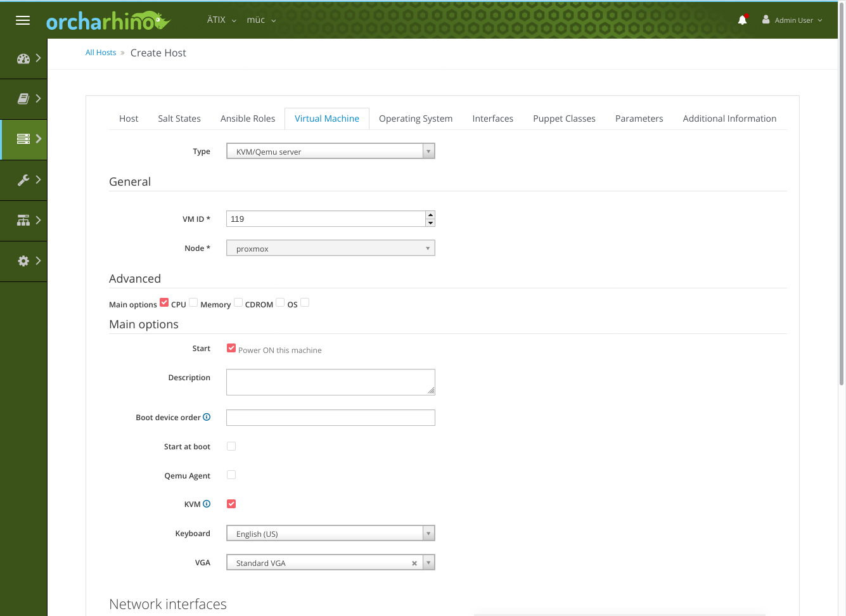Expand the VGA dropdown arrow
Screen dimensions: 846x616
click(429, 563)
